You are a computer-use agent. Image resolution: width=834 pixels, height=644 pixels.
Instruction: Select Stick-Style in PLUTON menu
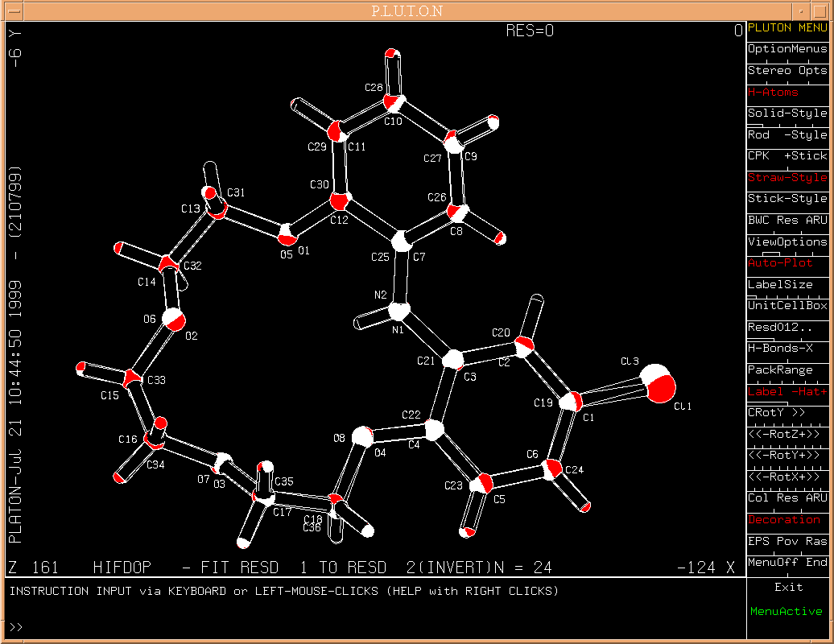coord(787,199)
